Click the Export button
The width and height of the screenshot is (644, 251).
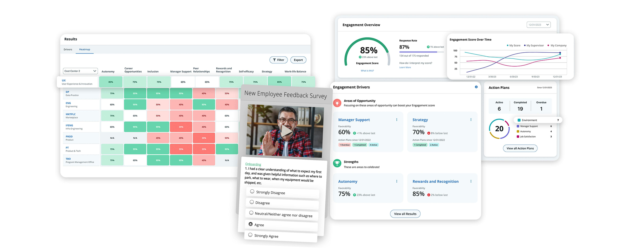click(x=298, y=60)
